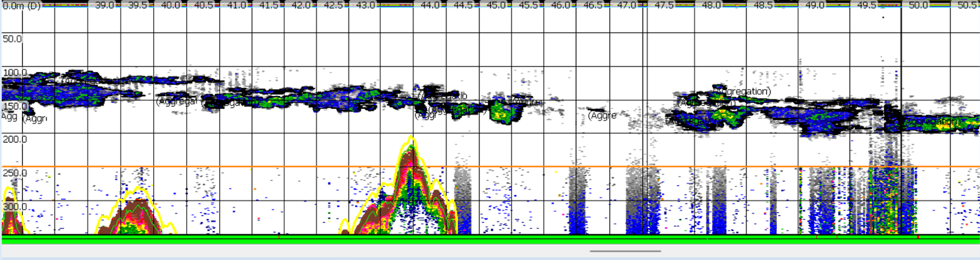The image size is (980, 260).
Task: Click the 42.0 distance marker
Action: point(301,5)
